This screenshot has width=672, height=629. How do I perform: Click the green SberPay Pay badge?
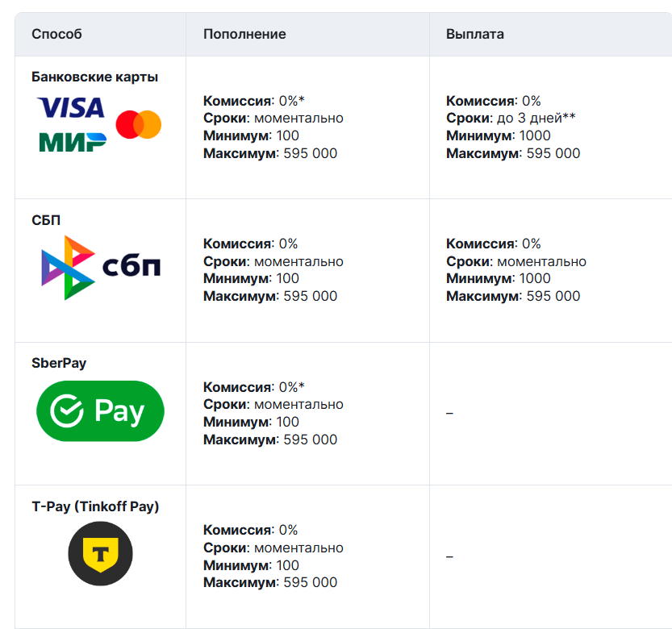click(100, 411)
